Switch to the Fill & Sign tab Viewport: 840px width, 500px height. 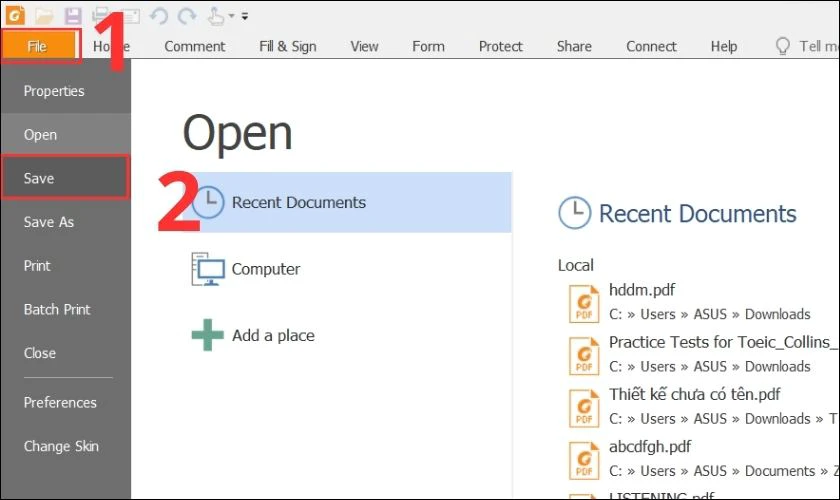288,47
